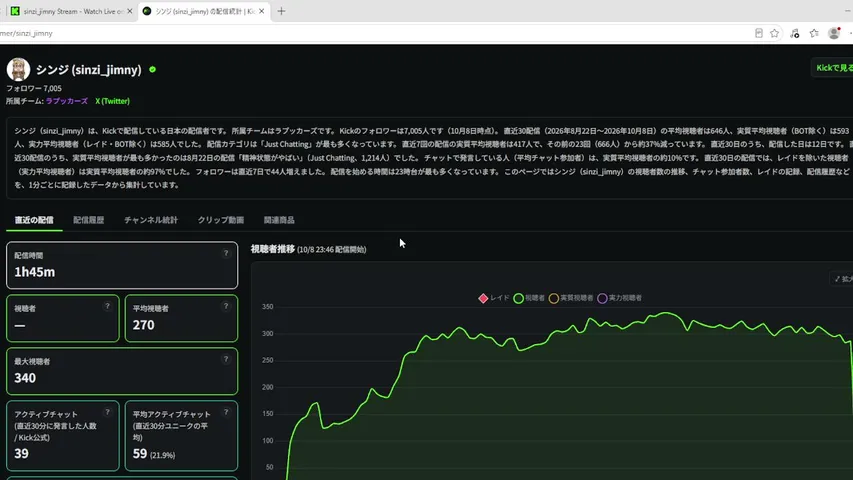This screenshot has width=853, height=480.
Task: Open the ラブッカーズ team link
Action: pyautogui.click(x=66, y=101)
